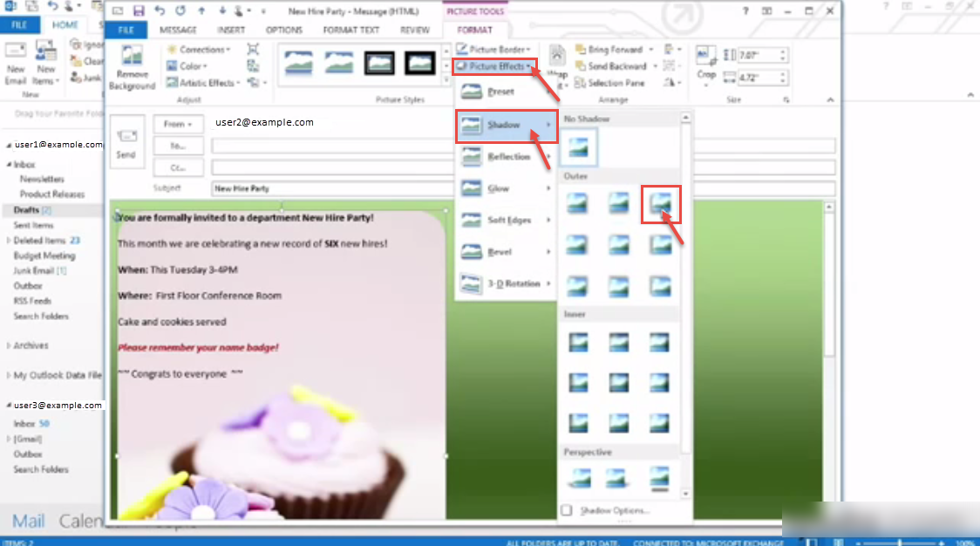The width and height of the screenshot is (980, 546).
Task: Switch to the INSERT ribbon tab
Action: (231, 30)
